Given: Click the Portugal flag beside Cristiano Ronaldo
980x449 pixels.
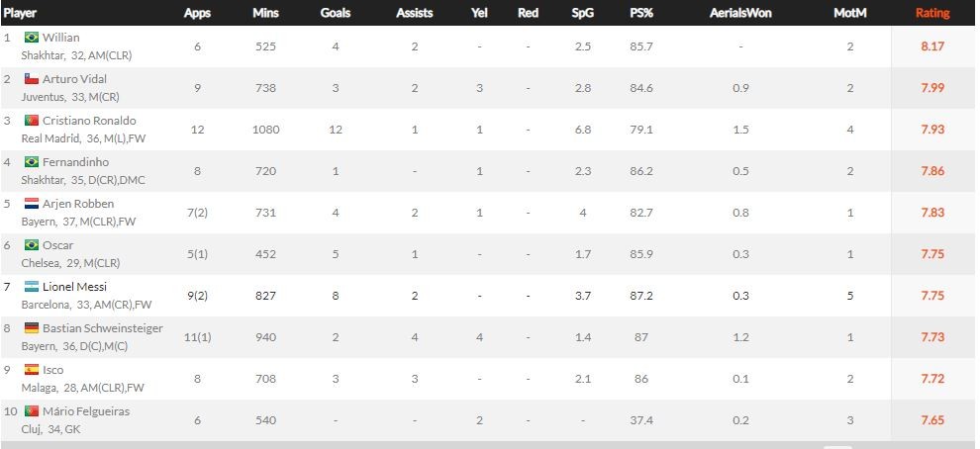Looking at the screenshot, I should coord(31,121).
